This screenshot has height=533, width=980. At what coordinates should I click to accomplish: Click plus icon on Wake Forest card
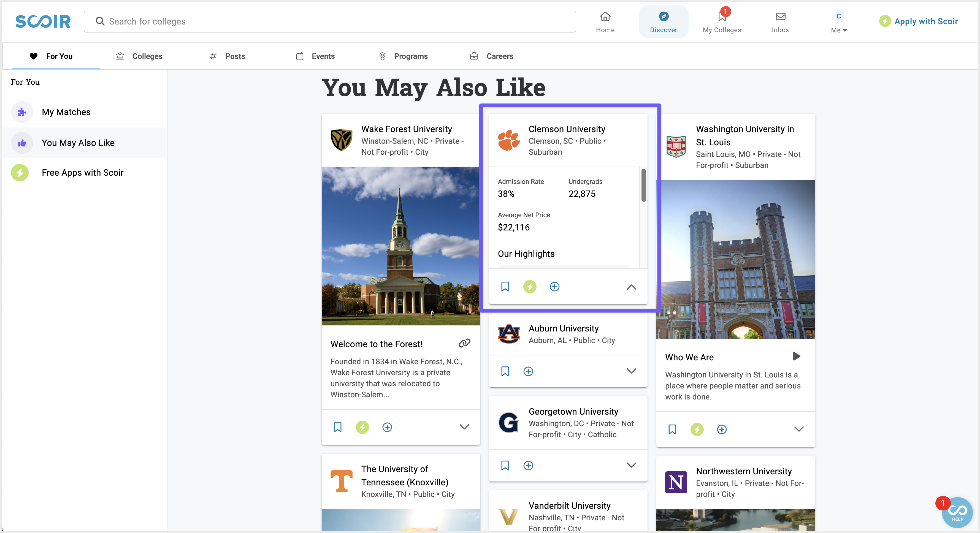[387, 427]
